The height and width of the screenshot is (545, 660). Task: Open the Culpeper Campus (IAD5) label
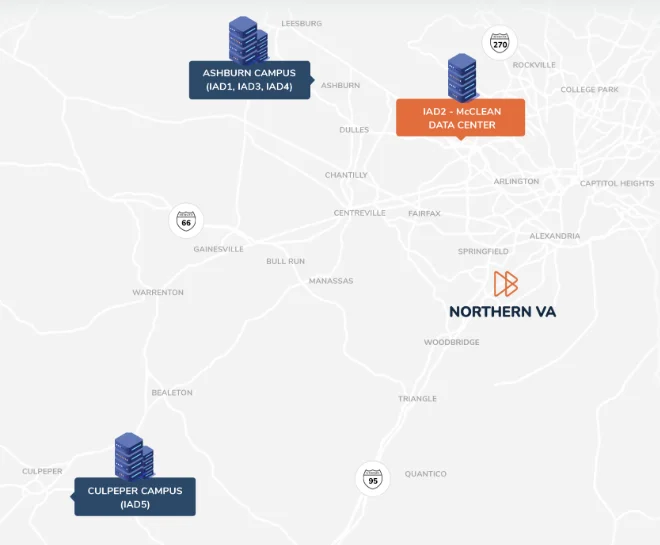click(135, 497)
